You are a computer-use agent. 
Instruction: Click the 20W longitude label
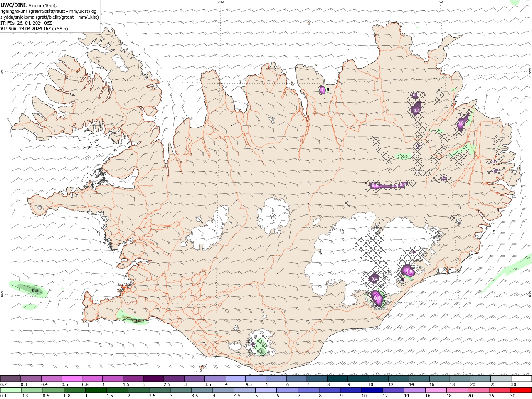[221, 2]
